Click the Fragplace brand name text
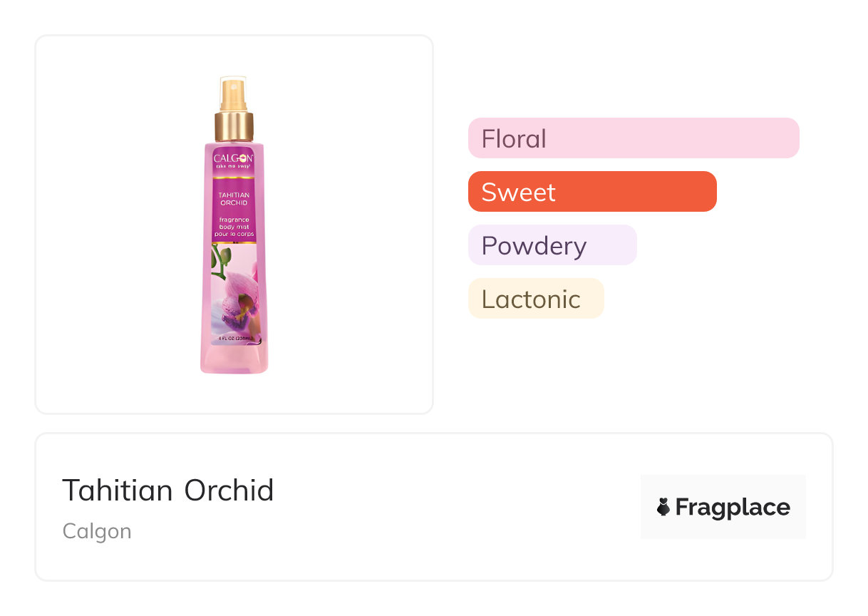868x616 pixels. pos(733,507)
